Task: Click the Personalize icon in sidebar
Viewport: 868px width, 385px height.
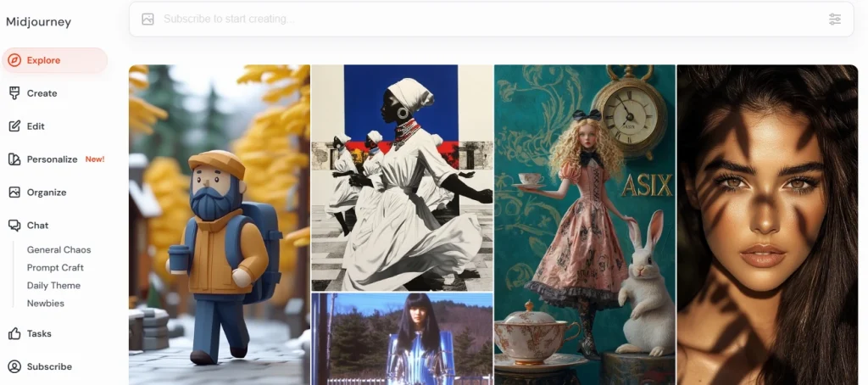Action: point(14,159)
